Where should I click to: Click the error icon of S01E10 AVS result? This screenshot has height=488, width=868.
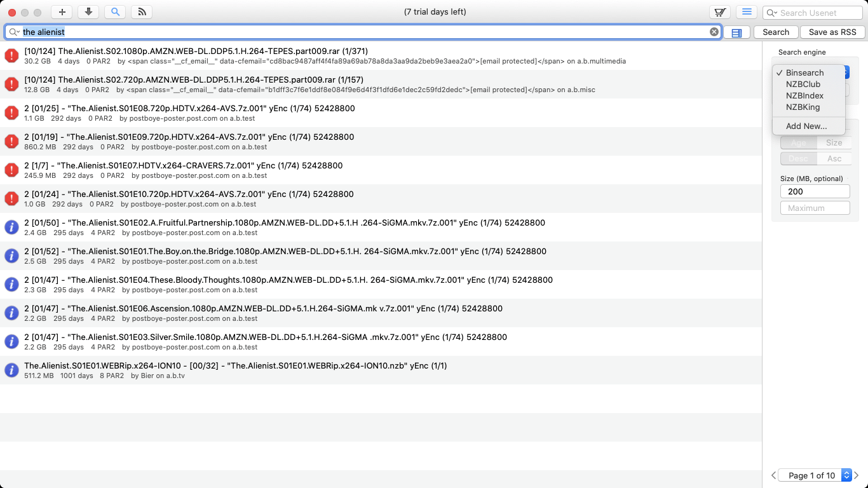11,198
